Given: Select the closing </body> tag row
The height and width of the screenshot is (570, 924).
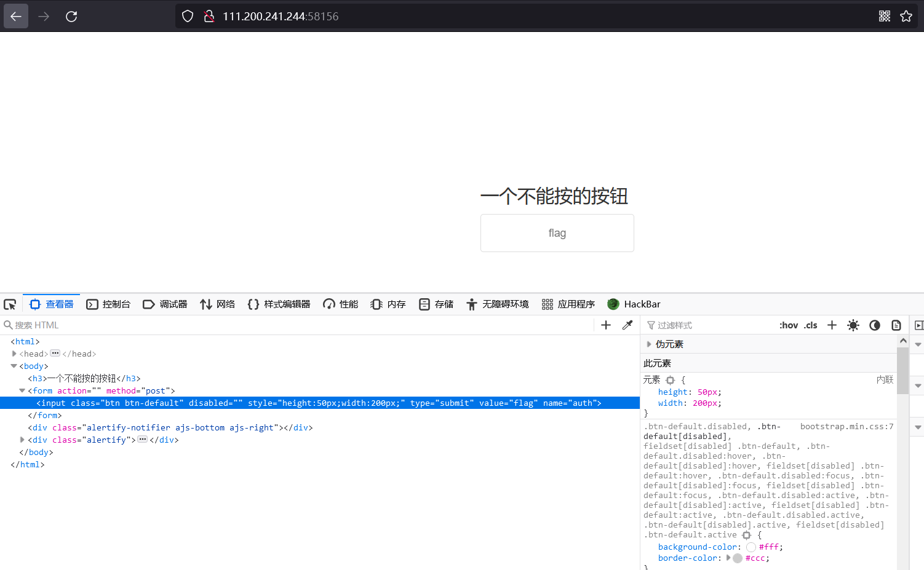Looking at the screenshot, I should pos(320,452).
